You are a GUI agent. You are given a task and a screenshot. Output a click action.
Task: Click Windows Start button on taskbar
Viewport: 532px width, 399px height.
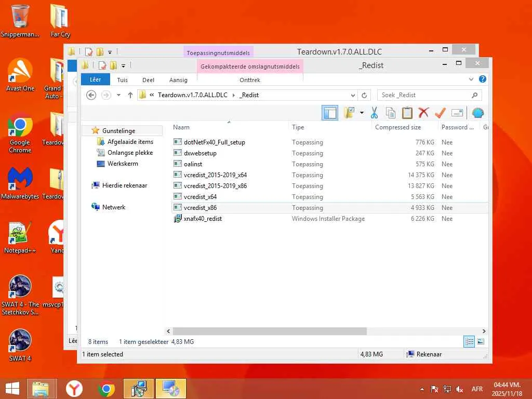12,389
